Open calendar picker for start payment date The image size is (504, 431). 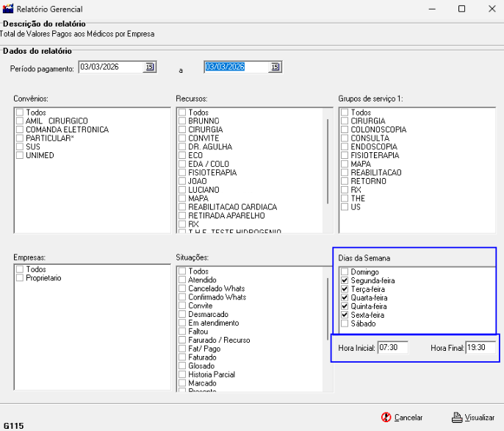(149, 67)
